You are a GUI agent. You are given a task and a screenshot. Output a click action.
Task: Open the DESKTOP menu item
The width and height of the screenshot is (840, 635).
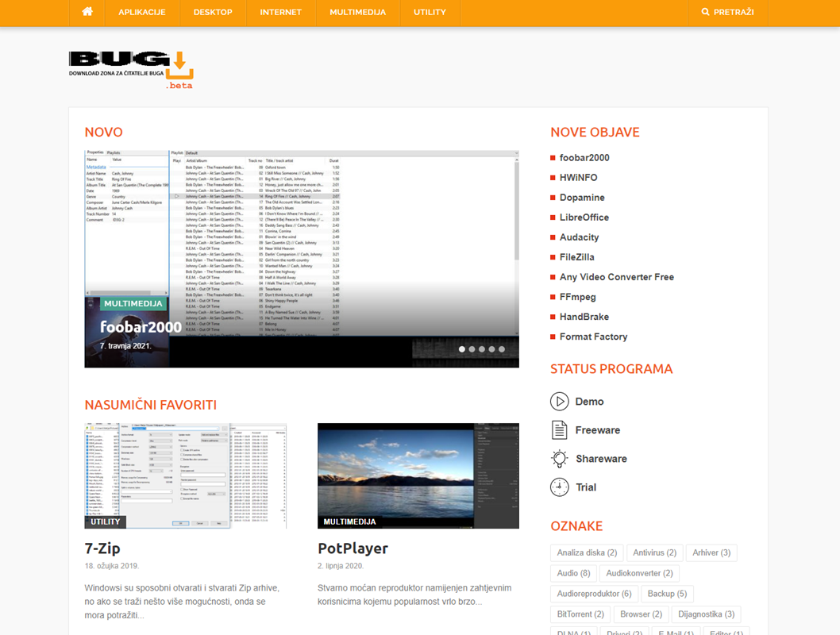[213, 13]
